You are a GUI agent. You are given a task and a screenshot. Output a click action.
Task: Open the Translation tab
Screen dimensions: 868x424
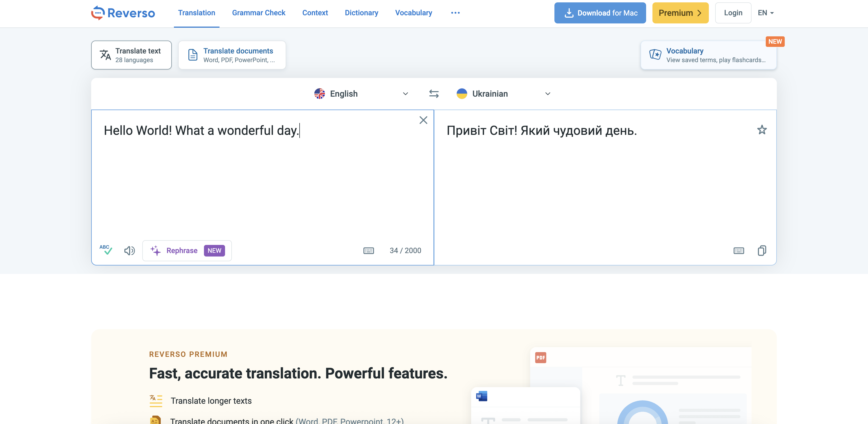(x=196, y=13)
